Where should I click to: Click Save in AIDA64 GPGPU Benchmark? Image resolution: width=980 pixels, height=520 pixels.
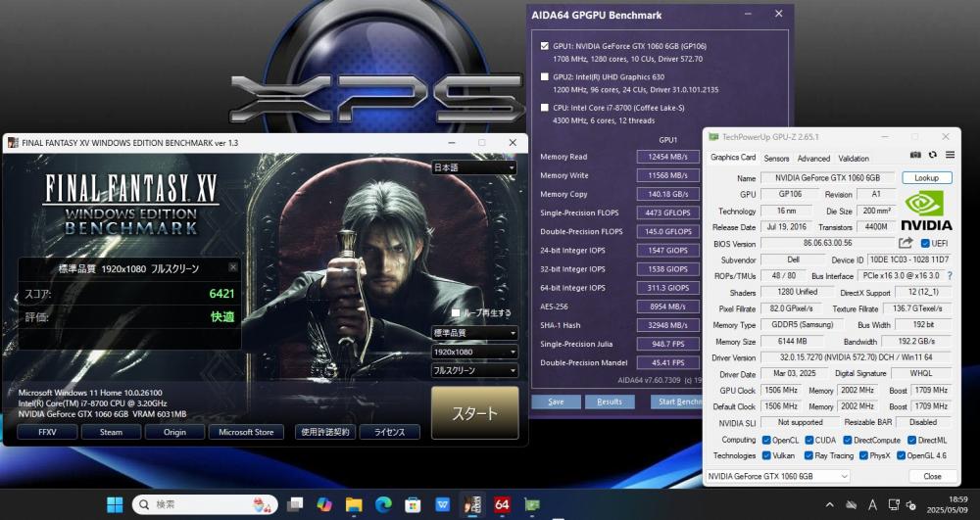click(x=556, y=402)
